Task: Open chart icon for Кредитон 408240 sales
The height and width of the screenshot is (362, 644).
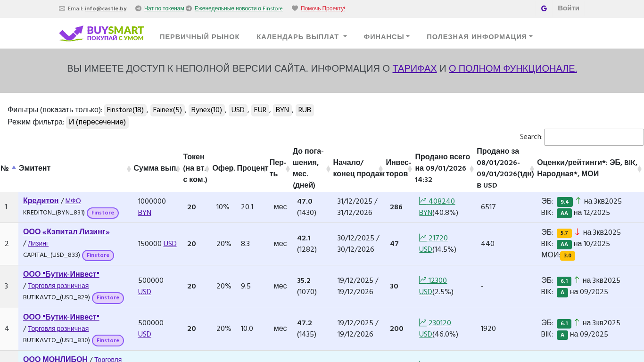Action: click(423, 201)
